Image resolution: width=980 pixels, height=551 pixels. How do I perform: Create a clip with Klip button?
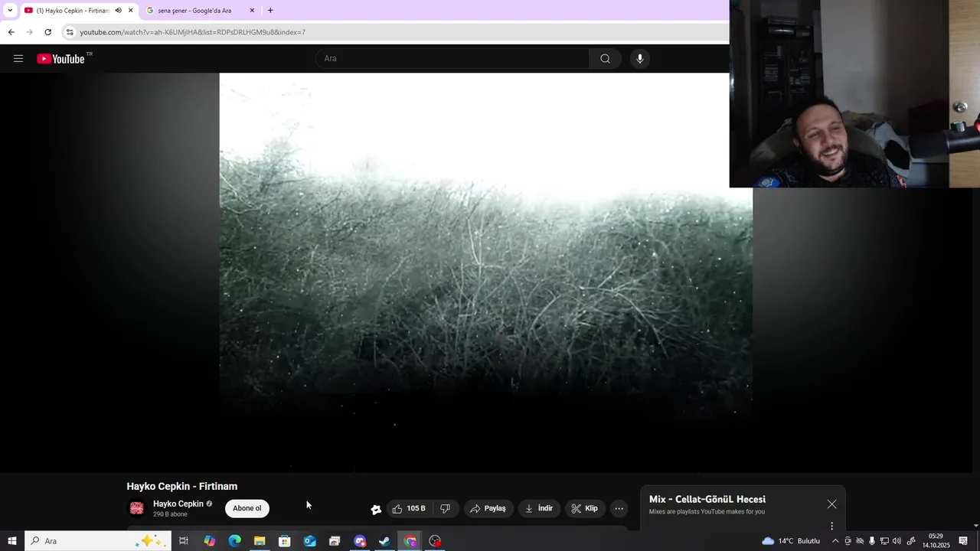tap(585, 509)
